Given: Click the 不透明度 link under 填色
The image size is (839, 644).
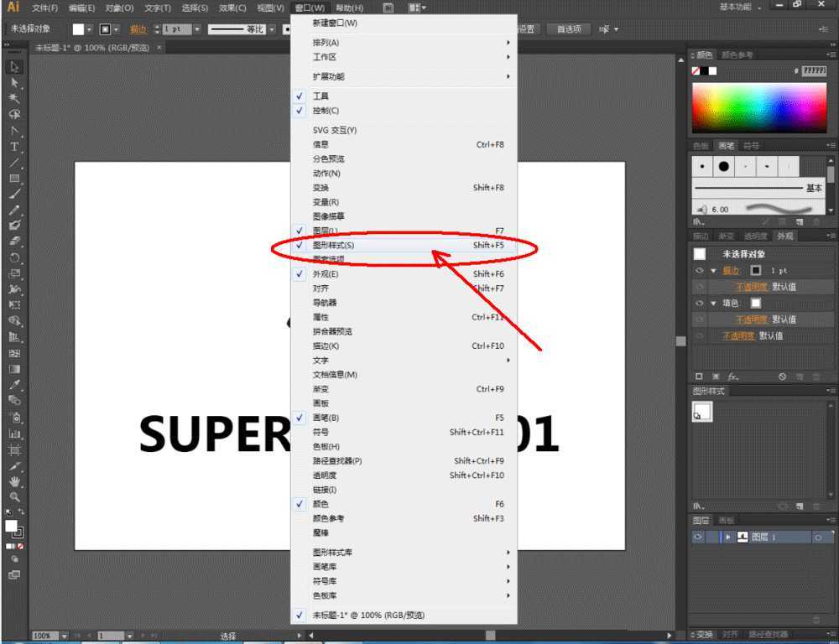Looking at the screenshot, I should [x=753, y=318].
